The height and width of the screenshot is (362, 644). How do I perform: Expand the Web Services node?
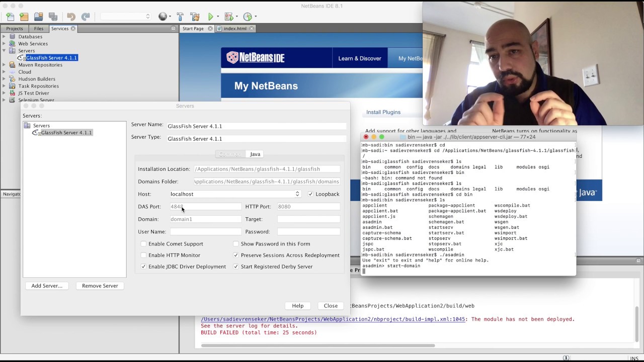[4, 44]
